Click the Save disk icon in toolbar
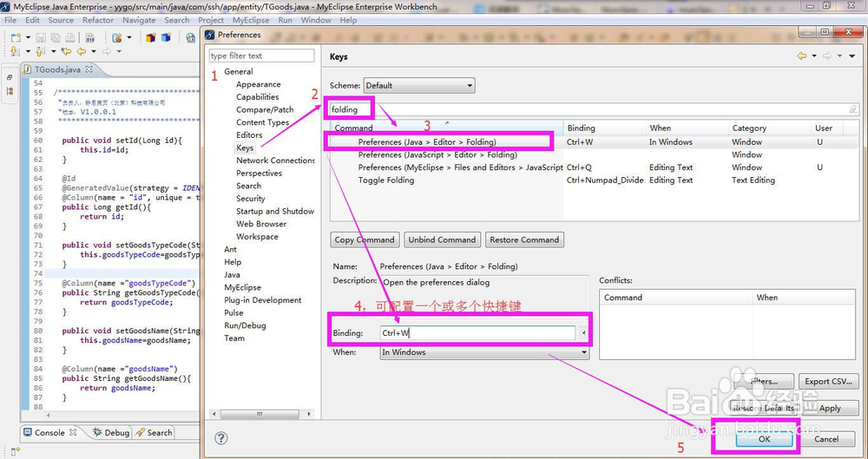The image size is (868, 459). tap(41, 37)
